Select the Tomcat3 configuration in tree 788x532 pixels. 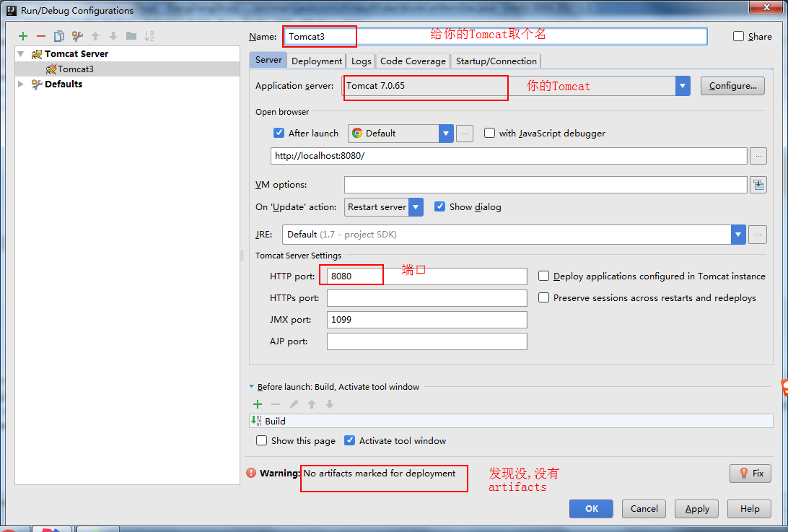[127, 69]
